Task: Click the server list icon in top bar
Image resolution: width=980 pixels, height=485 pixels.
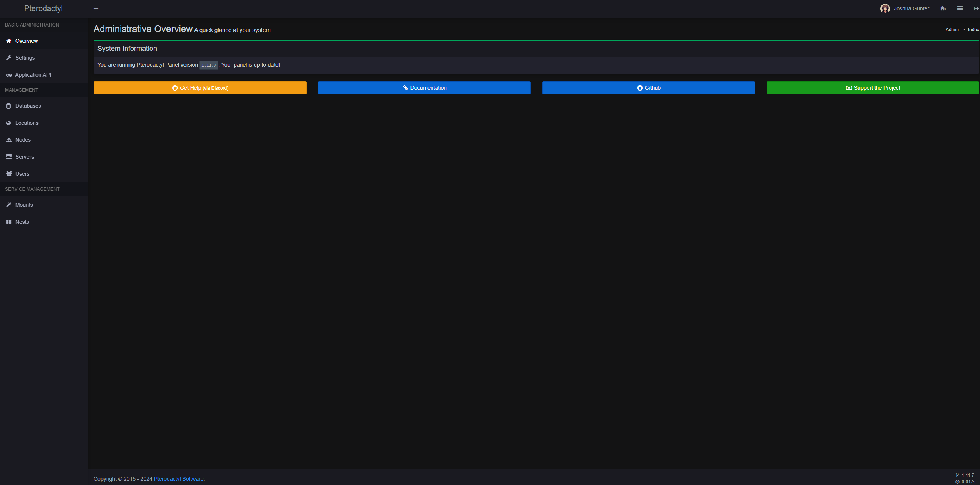Action: (x=960, y=8)
